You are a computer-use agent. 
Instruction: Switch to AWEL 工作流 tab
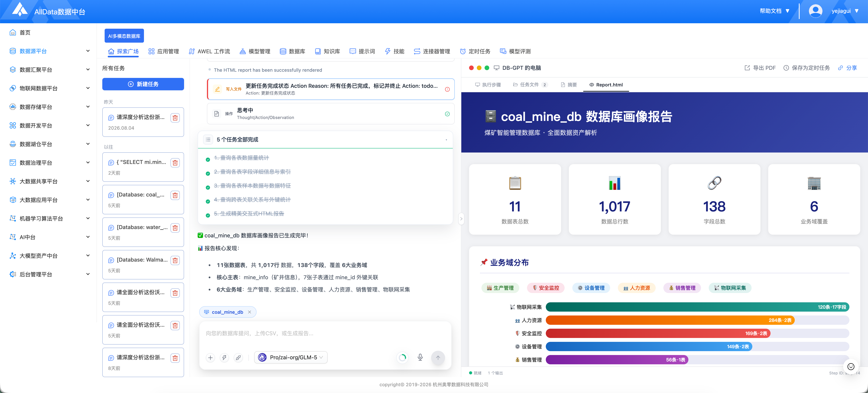coord(209,51)
